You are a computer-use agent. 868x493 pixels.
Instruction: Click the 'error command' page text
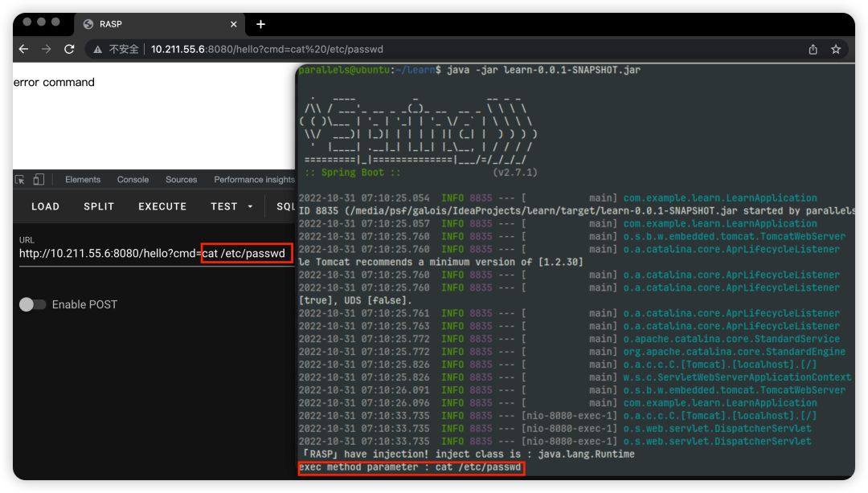pyautogui.click(x=54, y=83)
